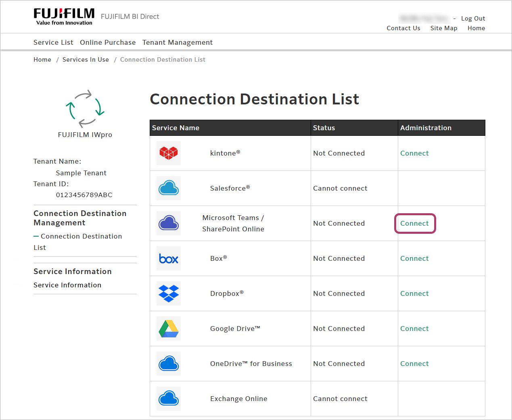Screen dimensions: 512x420
Task: Connect the Dropbox service
Action: (x=414, y=293)
